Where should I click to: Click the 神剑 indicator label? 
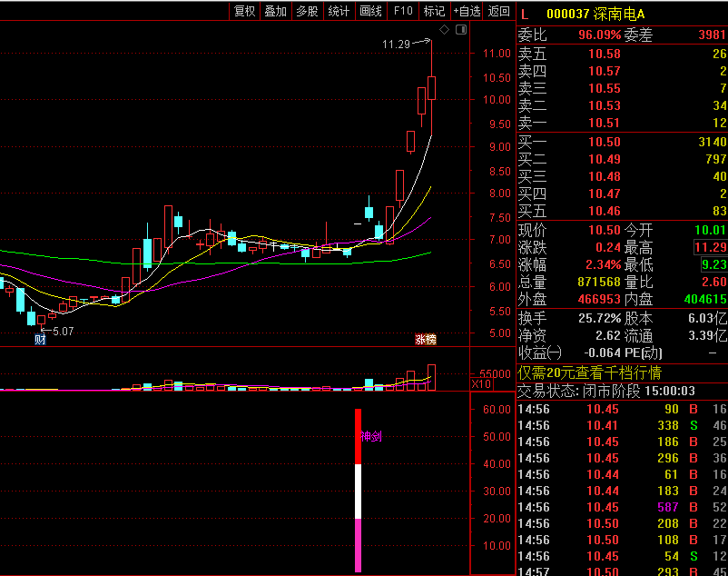[x=371, y=436]
